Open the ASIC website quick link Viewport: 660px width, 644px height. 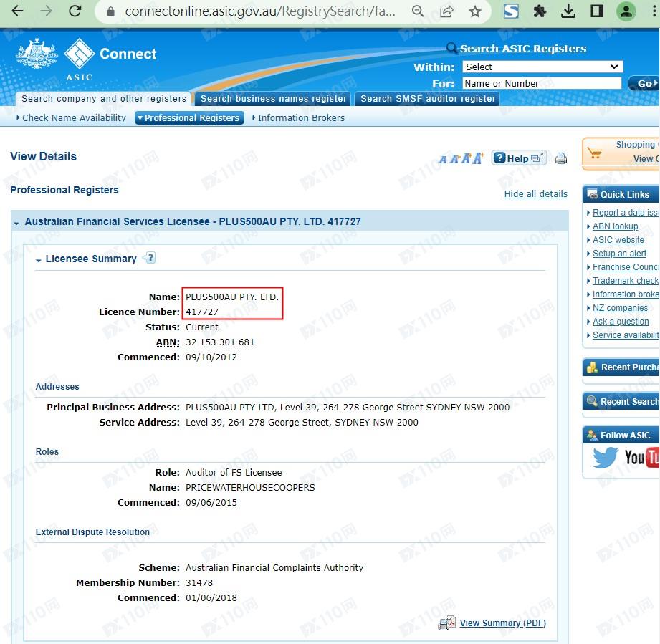(618, 240)
